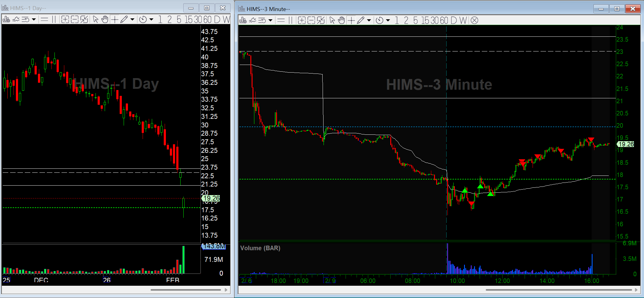Viewport: 644px width, 298px height.
Task: Zoom in on the 3 Minute chart
Action: (301, 20)
